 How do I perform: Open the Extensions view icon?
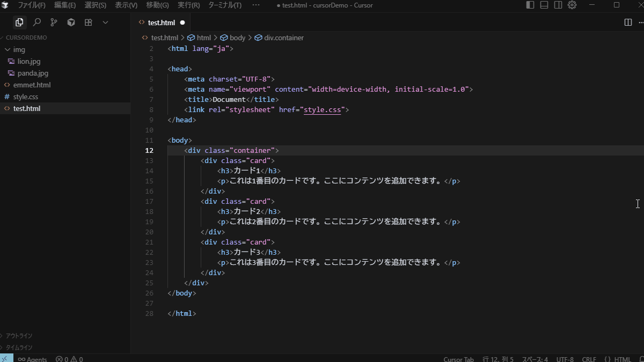click(x=88, y=23)
